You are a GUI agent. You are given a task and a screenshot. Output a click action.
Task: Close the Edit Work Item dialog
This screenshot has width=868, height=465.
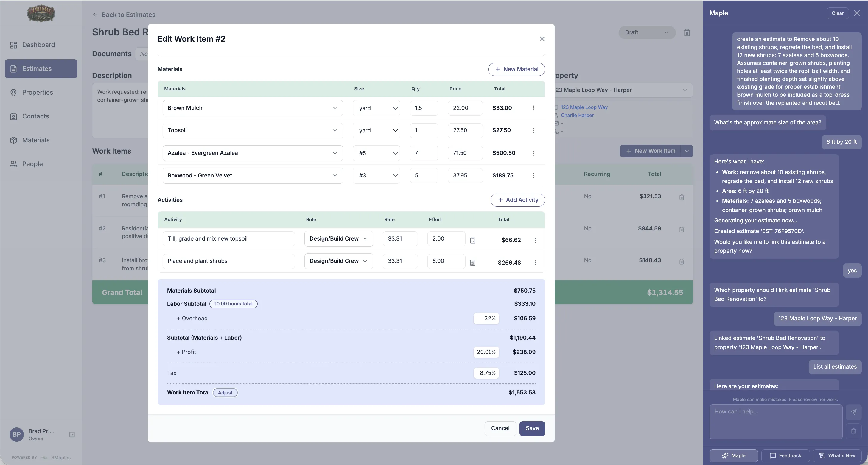pos(542,39)
